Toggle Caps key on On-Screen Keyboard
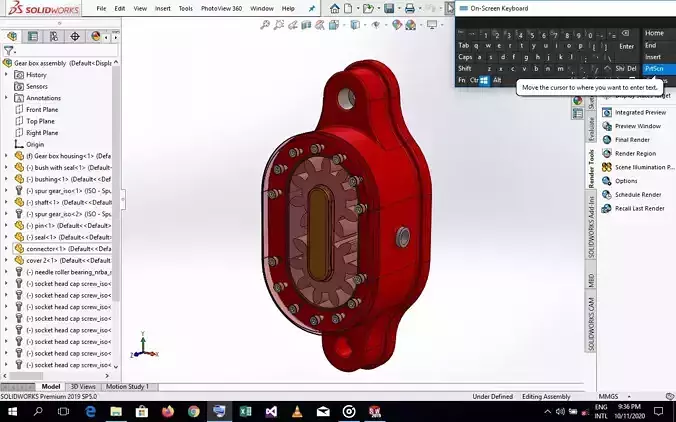 pos(465,57)
